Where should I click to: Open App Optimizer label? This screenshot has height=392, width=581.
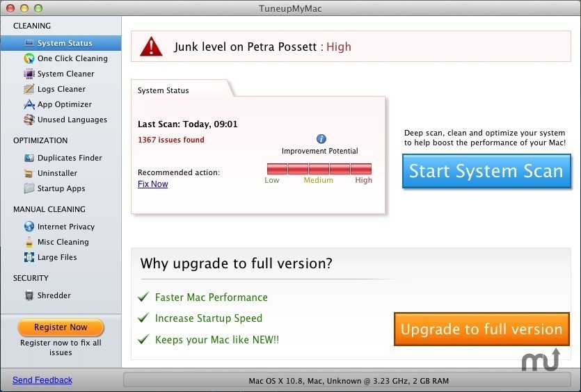(x=65, y=104)
